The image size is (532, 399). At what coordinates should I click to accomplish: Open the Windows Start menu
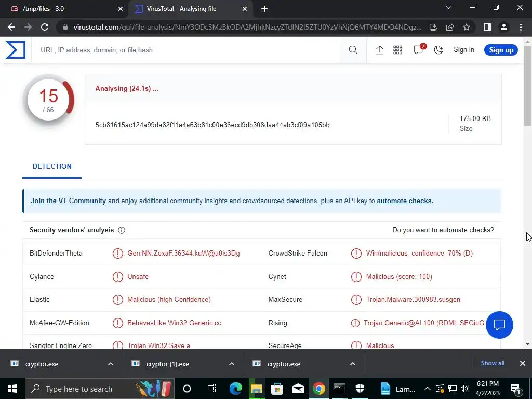tap(12, 389)
